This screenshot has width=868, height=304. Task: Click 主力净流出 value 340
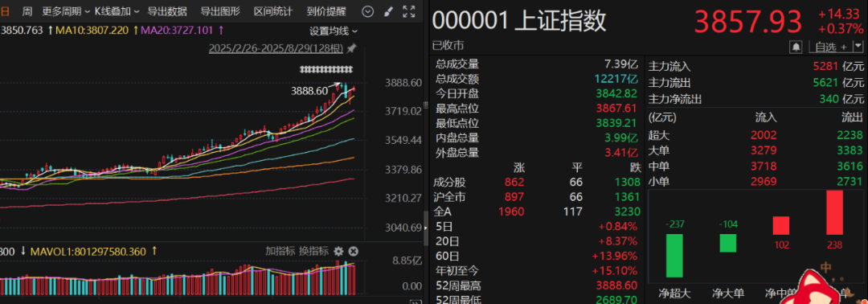pyautogui.click(x=829, y=99)
